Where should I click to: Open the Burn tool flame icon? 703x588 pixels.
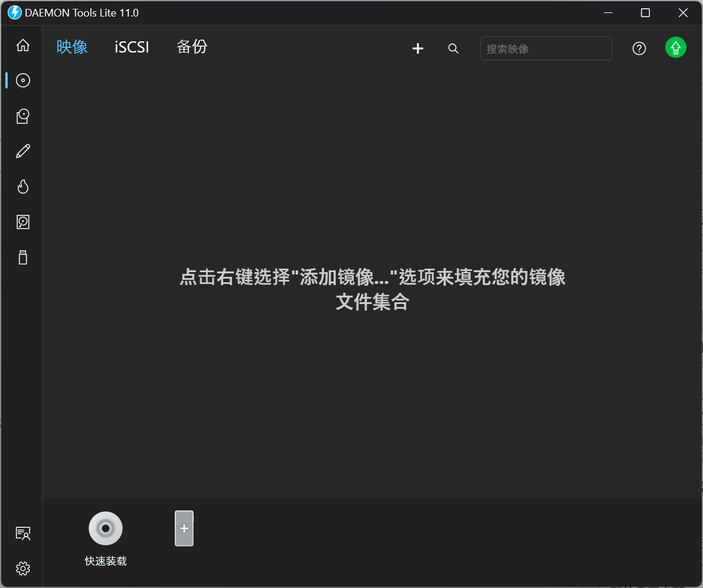point(22,187)
